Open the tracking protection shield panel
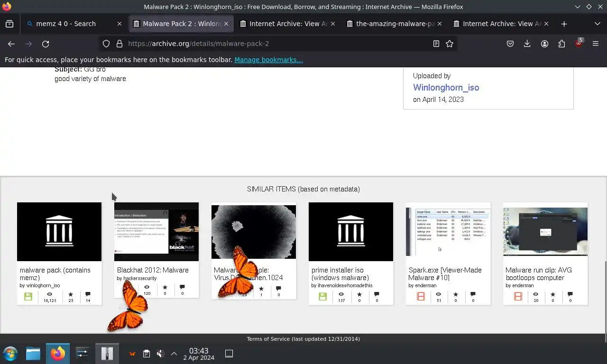This screenshot has width=607, height=364. [x=106, y=44]
